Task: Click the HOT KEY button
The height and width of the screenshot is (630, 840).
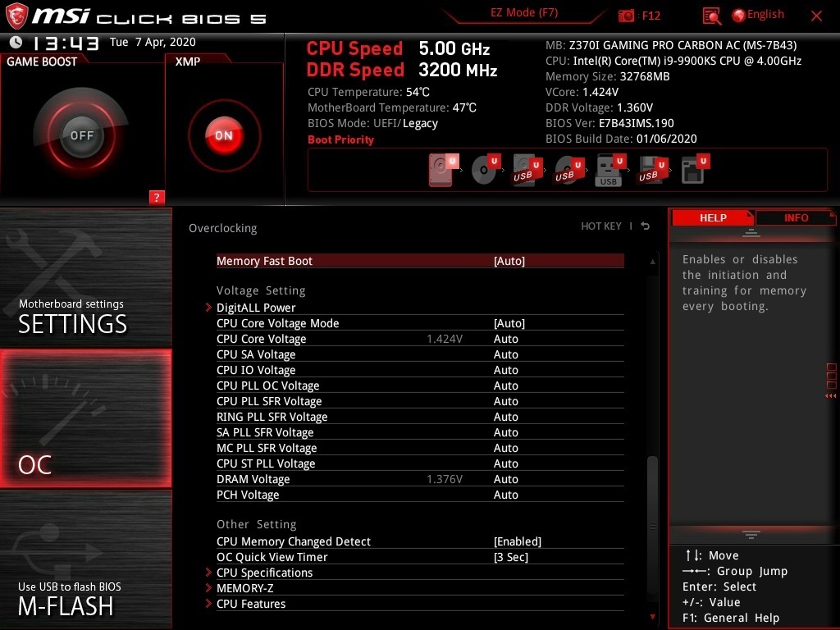Action: (601, 226)
